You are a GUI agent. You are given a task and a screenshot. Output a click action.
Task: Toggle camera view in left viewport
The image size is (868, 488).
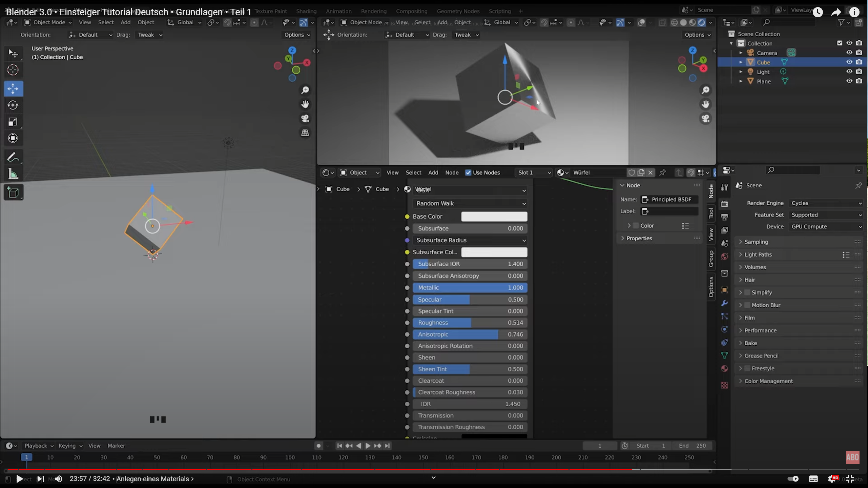(305, 119)
